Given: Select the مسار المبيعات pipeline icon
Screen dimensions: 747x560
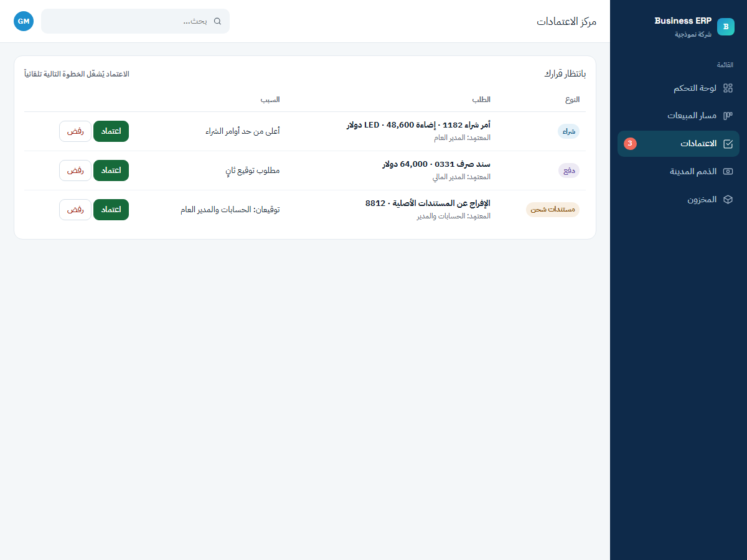Looking at the screenshot, I should coord(728,116).
